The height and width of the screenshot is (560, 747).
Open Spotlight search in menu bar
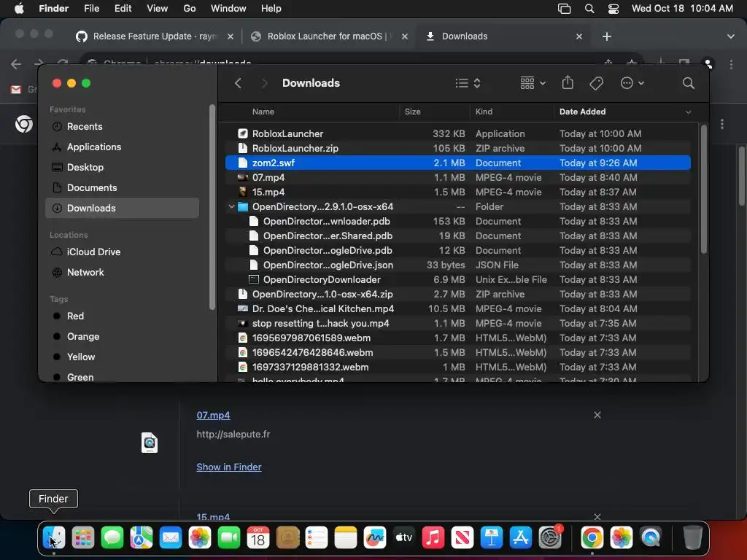click(x=589, y=9)
